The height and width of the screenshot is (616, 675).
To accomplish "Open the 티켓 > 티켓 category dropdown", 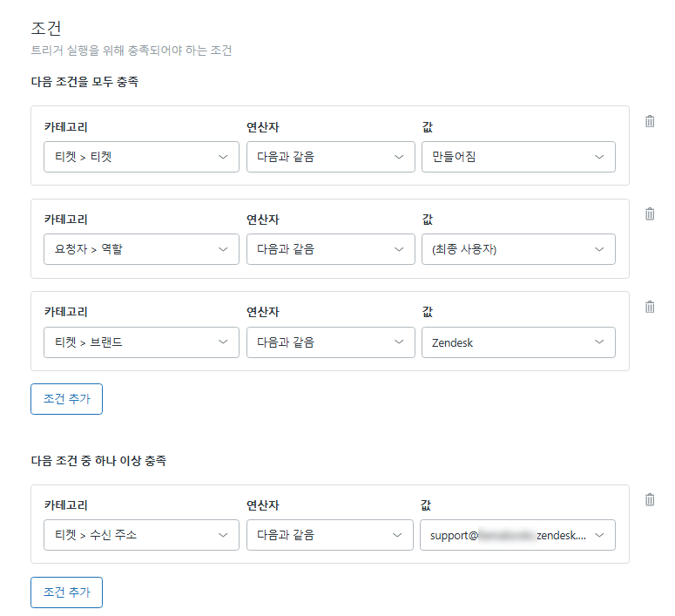I will [141, 157].
